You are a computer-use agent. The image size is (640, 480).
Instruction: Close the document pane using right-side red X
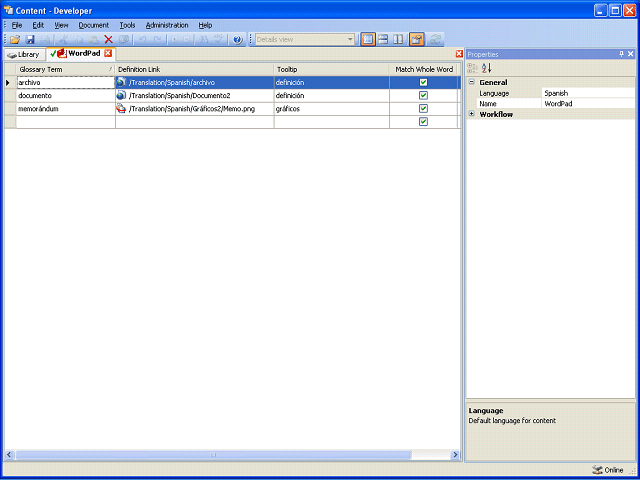click(x=459, y=54)
